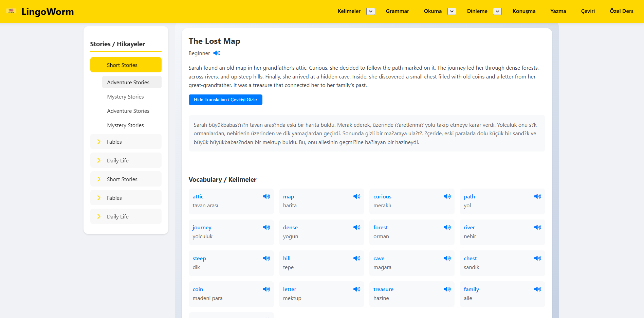Open the Okuma dropdown

click(452, 11)
